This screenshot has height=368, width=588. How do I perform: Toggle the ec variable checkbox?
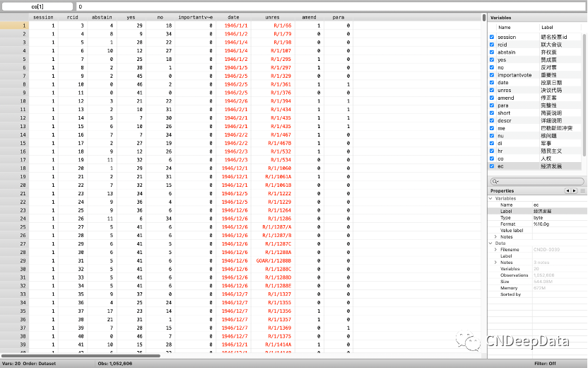[492, 166]
